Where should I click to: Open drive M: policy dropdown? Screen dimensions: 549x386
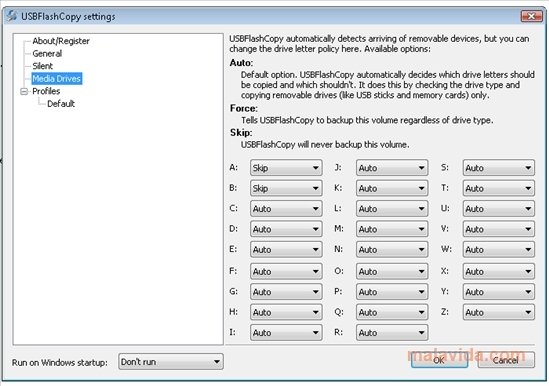coord(392,229)
